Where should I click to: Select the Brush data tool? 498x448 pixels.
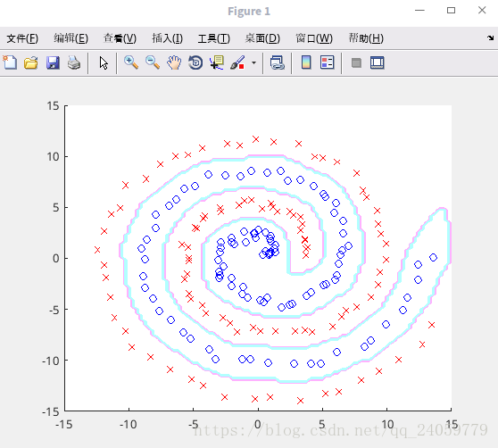(x=237, y=62)
